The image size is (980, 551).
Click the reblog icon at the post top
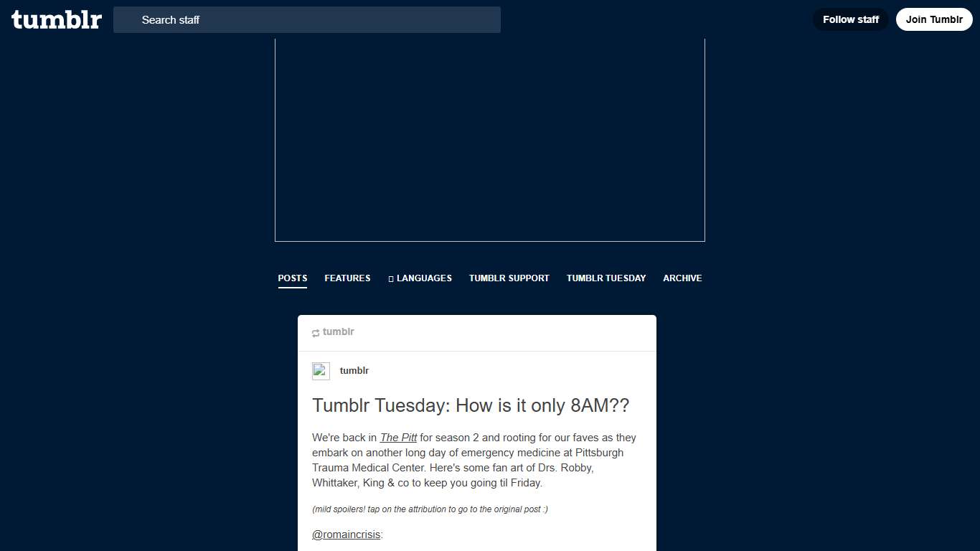click(316, 332)
